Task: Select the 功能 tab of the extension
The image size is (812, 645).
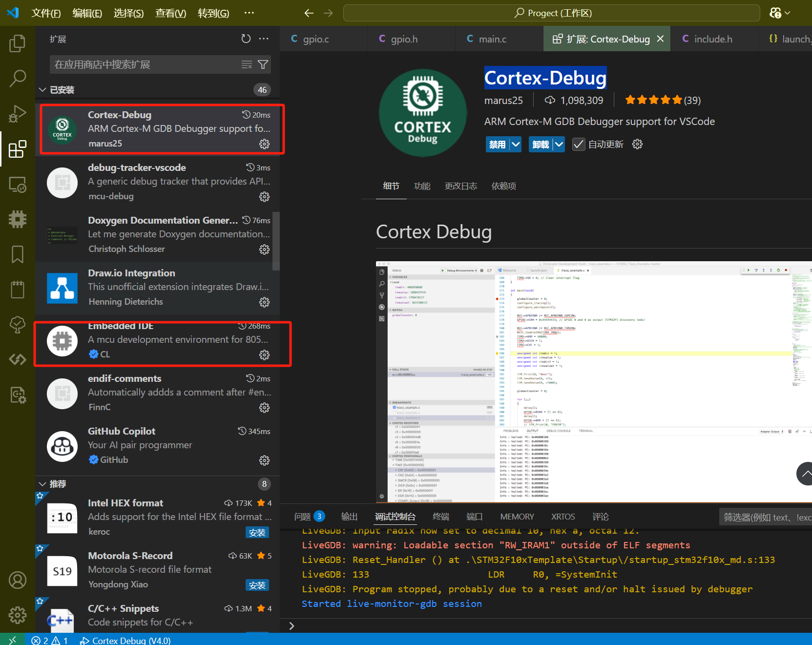Action: coord(422,186)
